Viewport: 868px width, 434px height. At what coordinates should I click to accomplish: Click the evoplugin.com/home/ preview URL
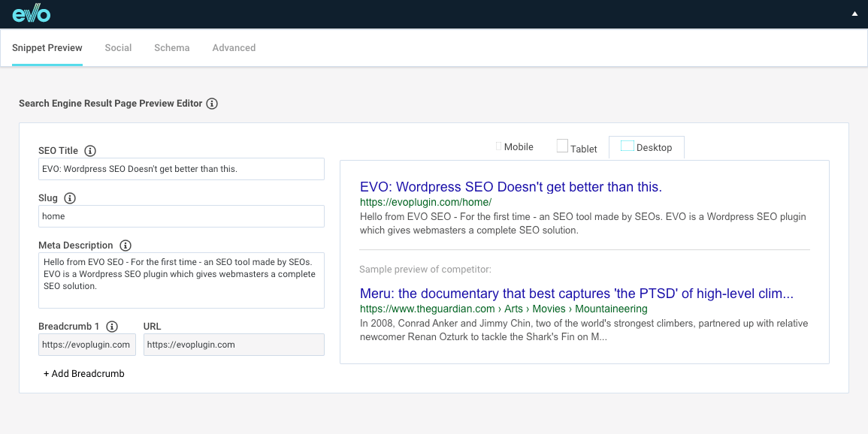click(x=425, y=202)
